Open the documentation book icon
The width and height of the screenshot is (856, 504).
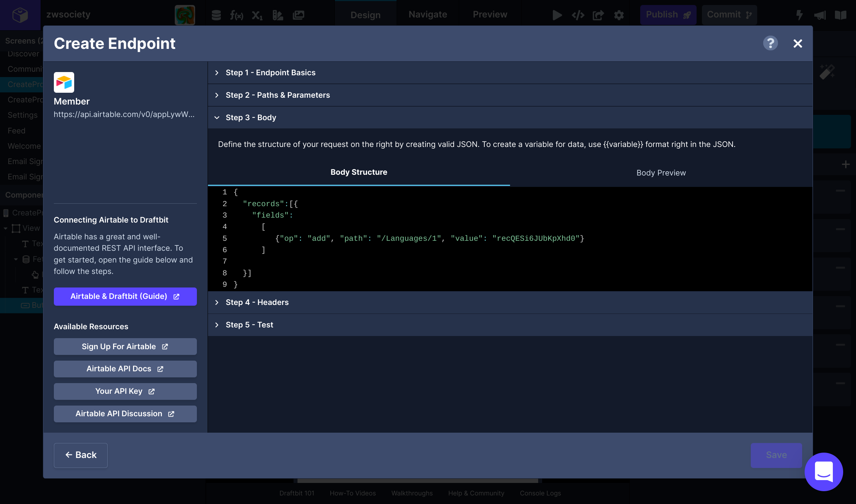[840, 15]
